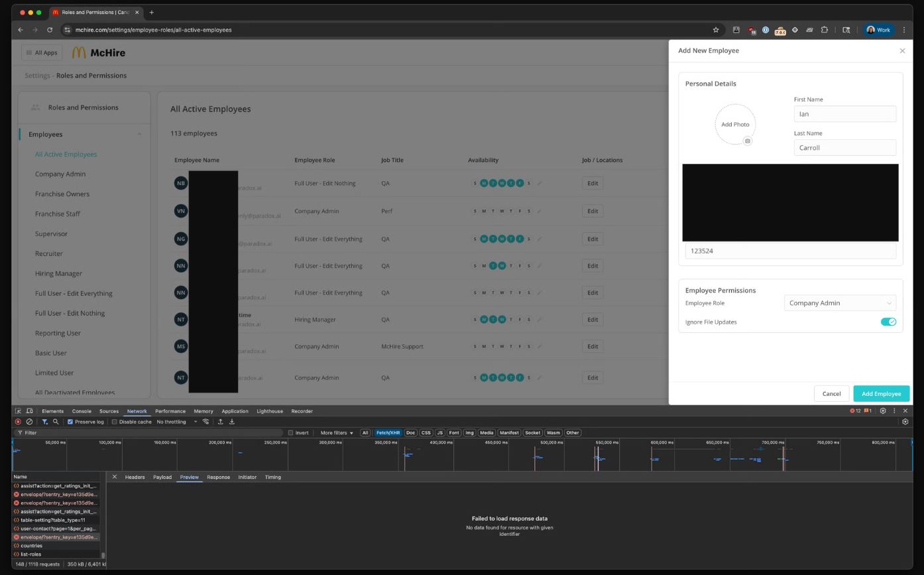Open the Response tab of the request
The width and height of the screenshot is (924, 575).
218,477
